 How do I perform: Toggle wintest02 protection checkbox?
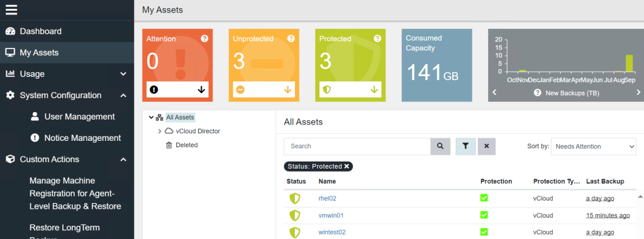[x=484, y=232]
